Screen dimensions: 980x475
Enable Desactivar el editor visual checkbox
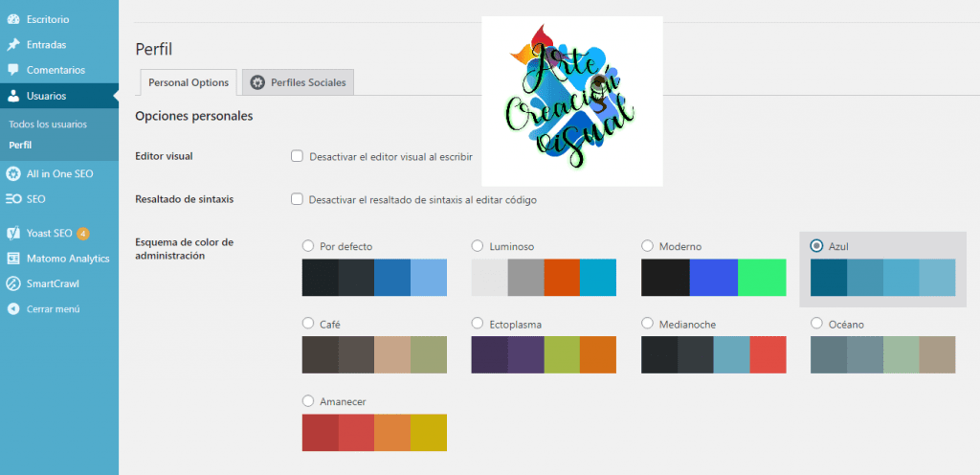pos(297,155)
